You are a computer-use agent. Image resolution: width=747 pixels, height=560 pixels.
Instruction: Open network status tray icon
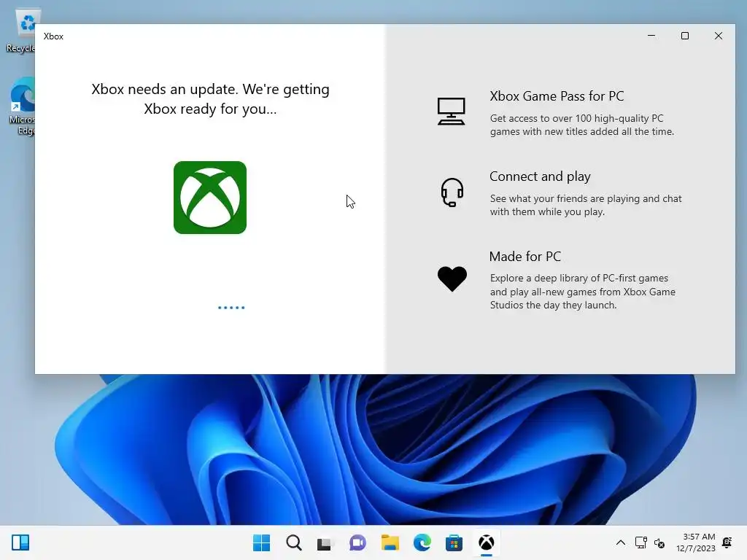point(640,542)
